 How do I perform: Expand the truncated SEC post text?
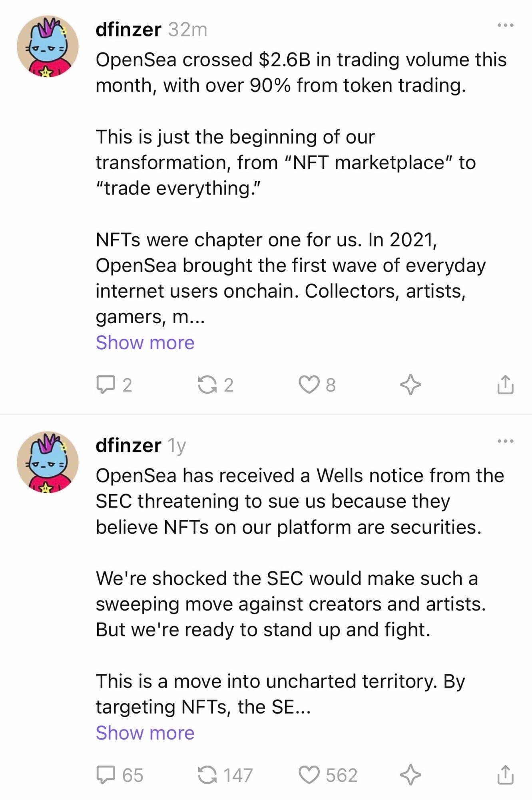[145, 732]
